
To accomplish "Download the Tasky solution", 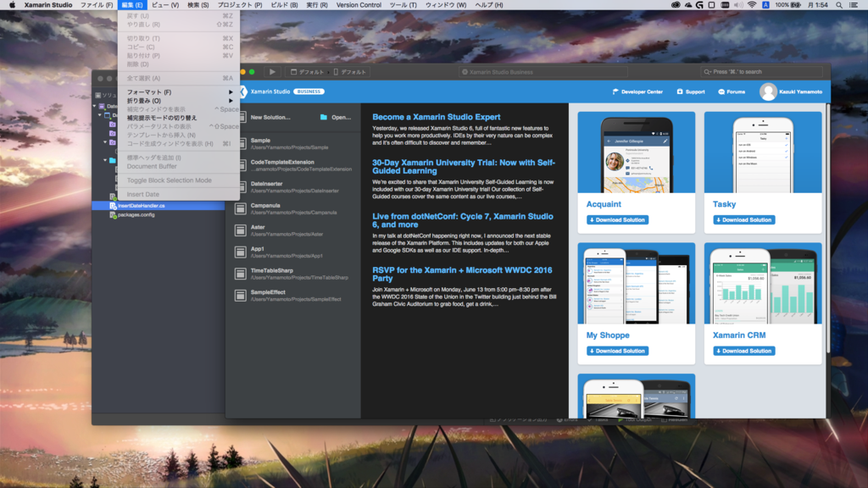I will point(744,219).
